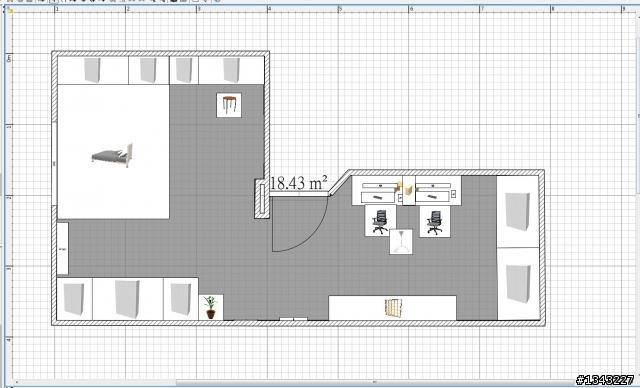Select the right desk with drawers
Viewport: 640px width, 388px height.
point(438,191)
